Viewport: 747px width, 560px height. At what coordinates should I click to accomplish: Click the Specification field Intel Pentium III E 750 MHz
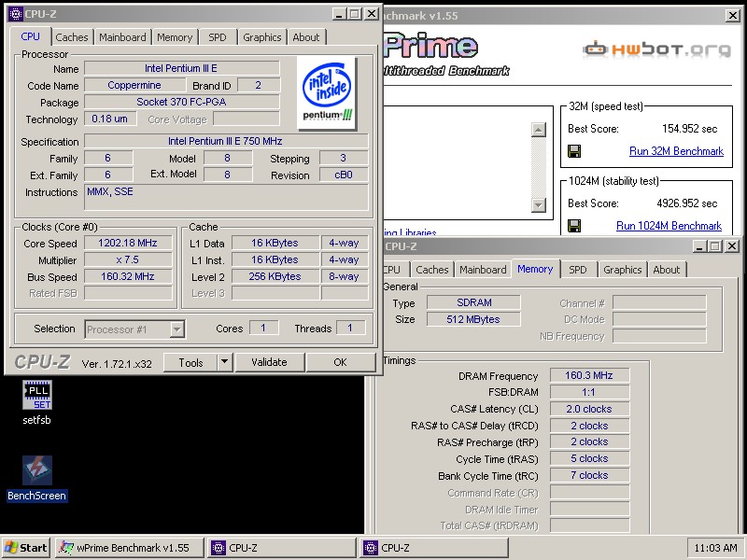226,142
